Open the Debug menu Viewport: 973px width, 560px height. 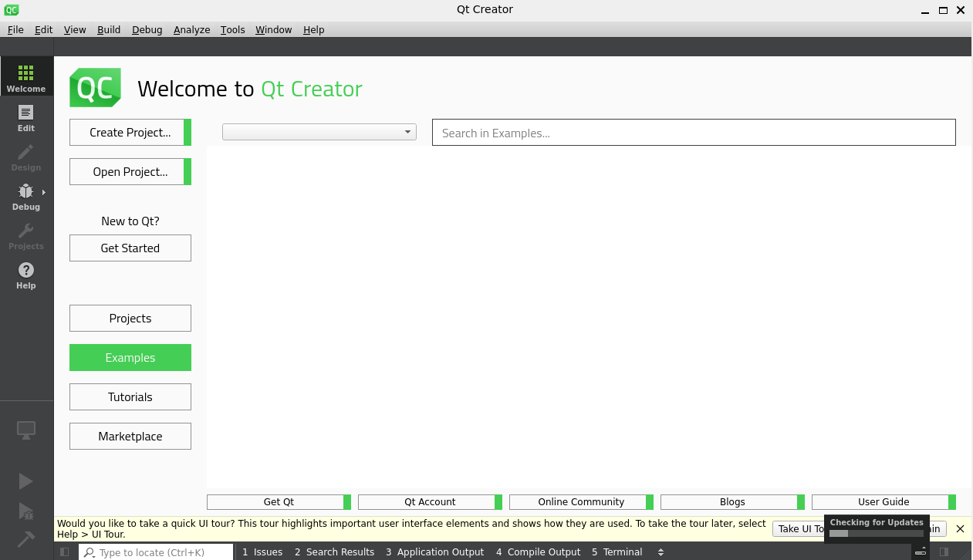[x=147, y=29]
